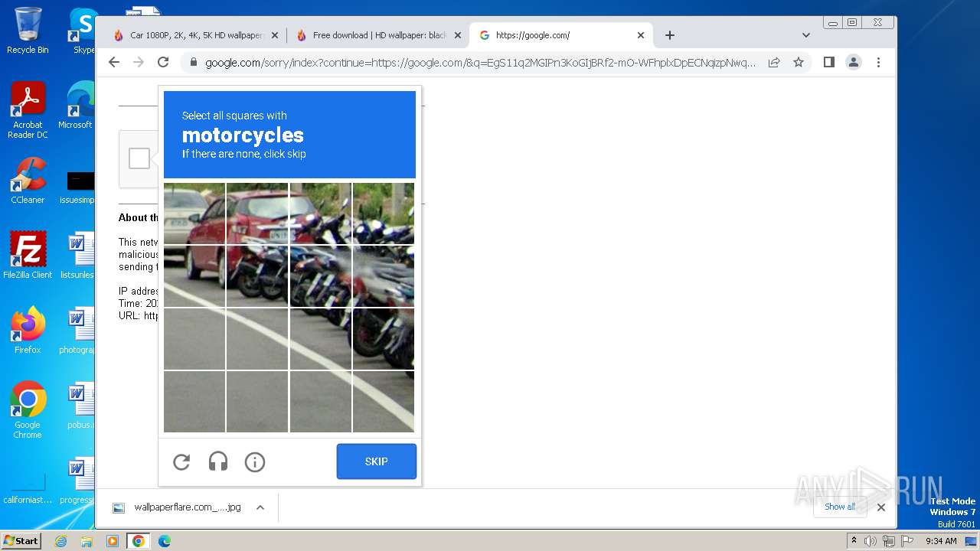This screenshot has width=980, height=551.
Task: Open Edge from taskbar
Action: tap(164, 541)
